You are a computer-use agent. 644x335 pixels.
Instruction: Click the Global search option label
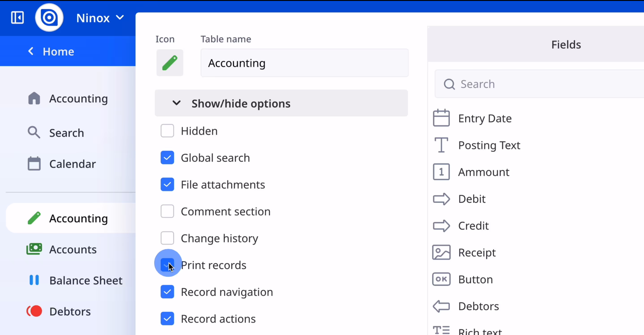pos(215,158)
